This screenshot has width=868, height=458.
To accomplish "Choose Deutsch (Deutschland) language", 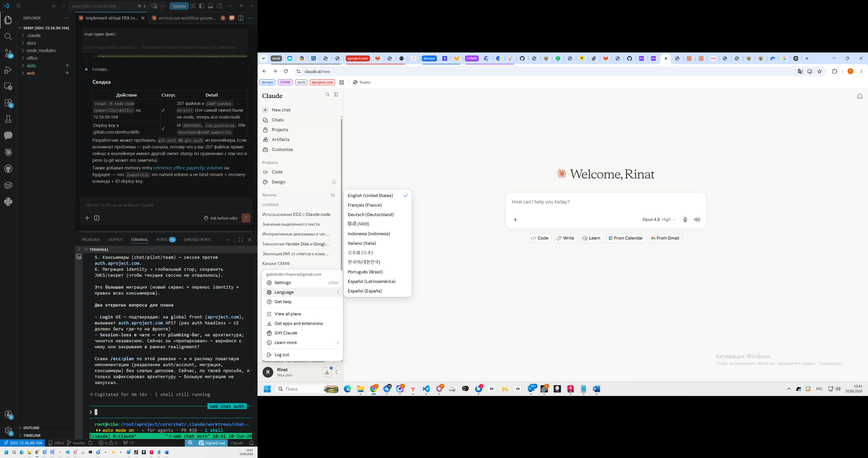I will 378,215.
